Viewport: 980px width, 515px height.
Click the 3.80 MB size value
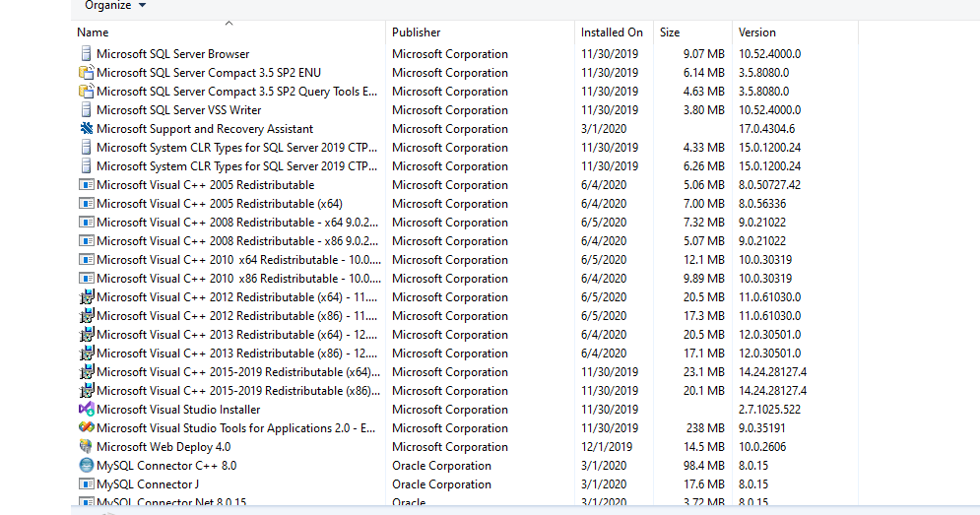click(x=704, y=110)
